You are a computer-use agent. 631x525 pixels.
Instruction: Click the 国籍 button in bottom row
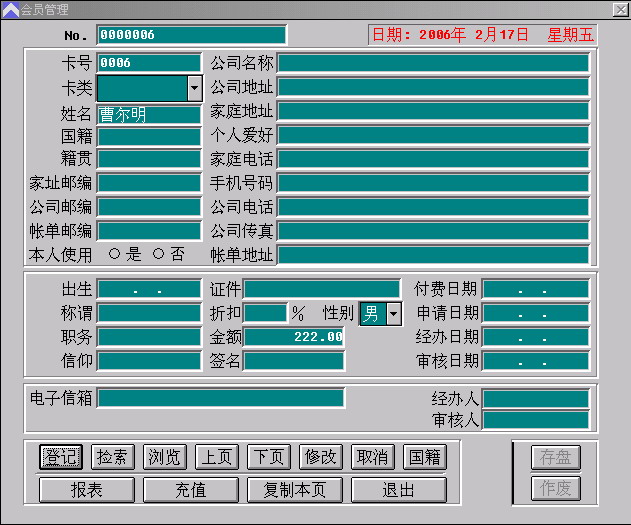coord(424,457)
